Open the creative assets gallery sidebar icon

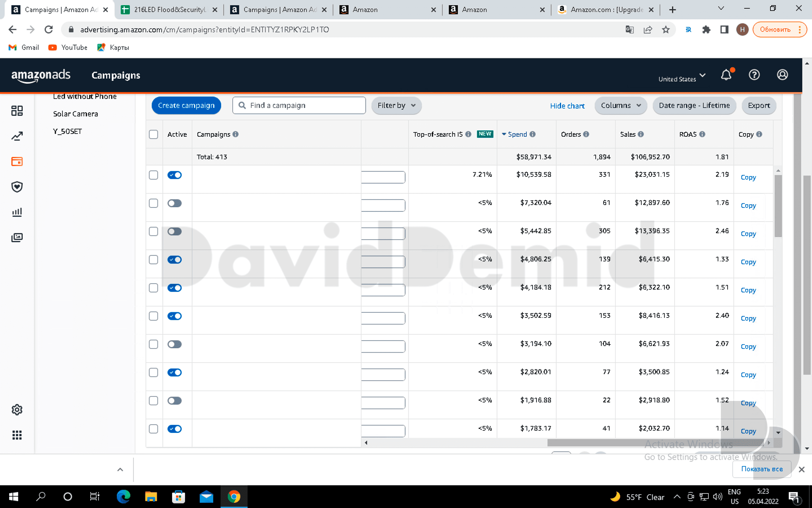[17, 238]
